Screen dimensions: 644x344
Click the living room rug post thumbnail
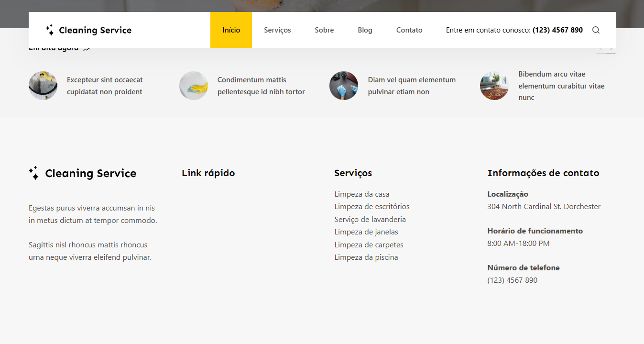[x=494, y=86]
